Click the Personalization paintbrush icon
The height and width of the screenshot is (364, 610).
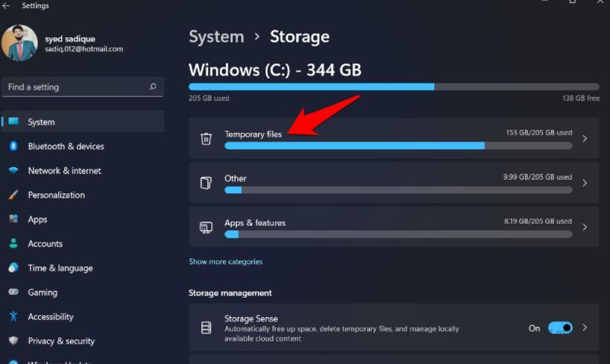point(13,195)
